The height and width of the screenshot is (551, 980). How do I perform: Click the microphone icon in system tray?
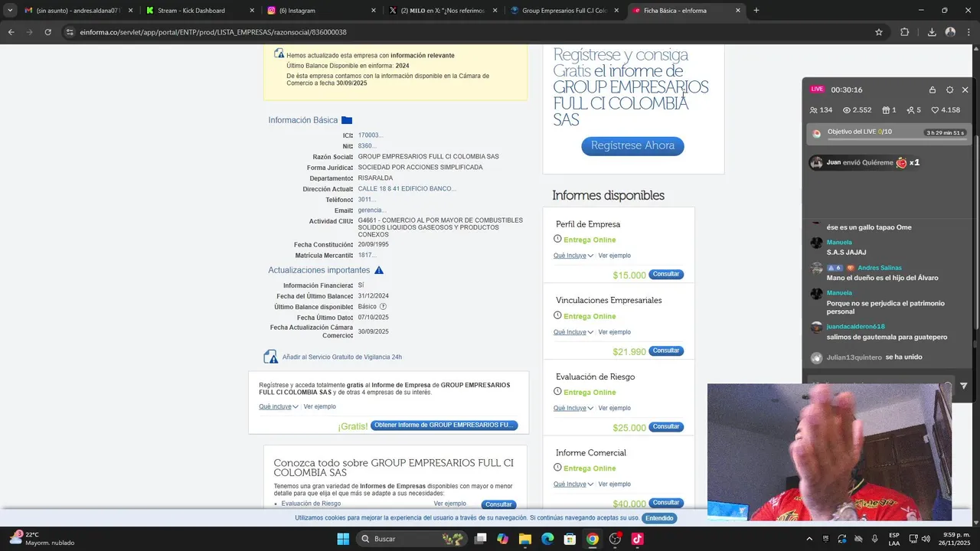point(874,539)
